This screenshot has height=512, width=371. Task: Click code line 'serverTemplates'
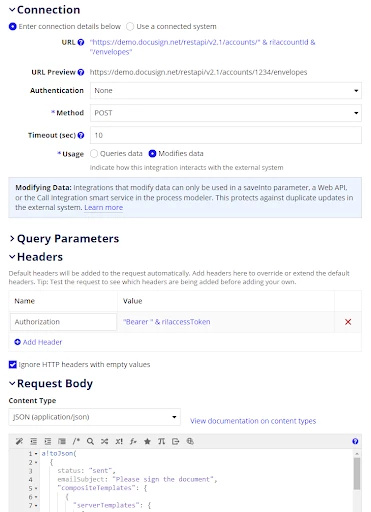click(x=112, y=505)
